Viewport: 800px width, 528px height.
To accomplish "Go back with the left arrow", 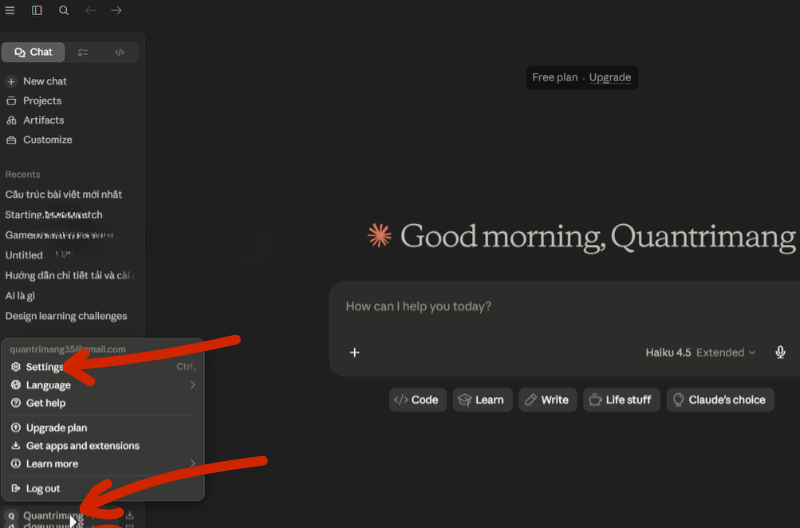I will point(90,10).
